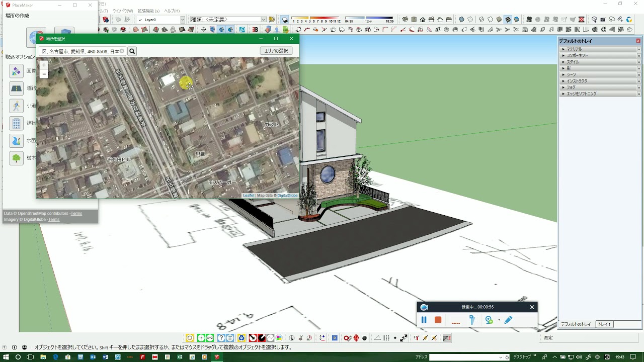This screenshot has width=644, height=362.
Task: Open the DigitalGlobe map data link
Action: coord(287,196)
